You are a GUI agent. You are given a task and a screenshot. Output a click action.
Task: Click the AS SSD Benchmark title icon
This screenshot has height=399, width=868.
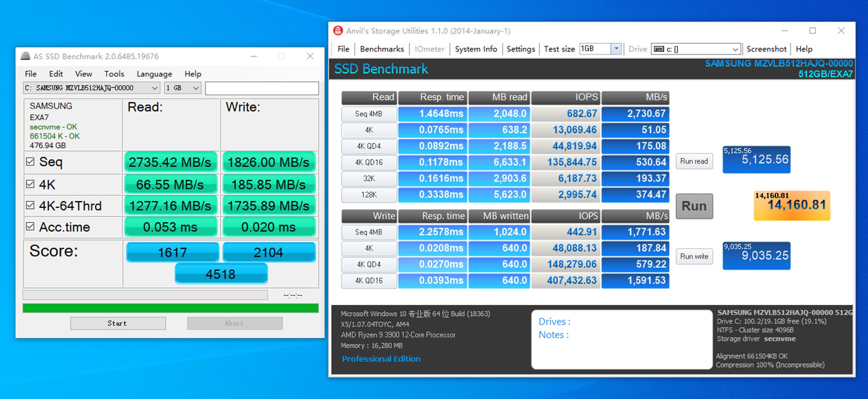[26, 56]
